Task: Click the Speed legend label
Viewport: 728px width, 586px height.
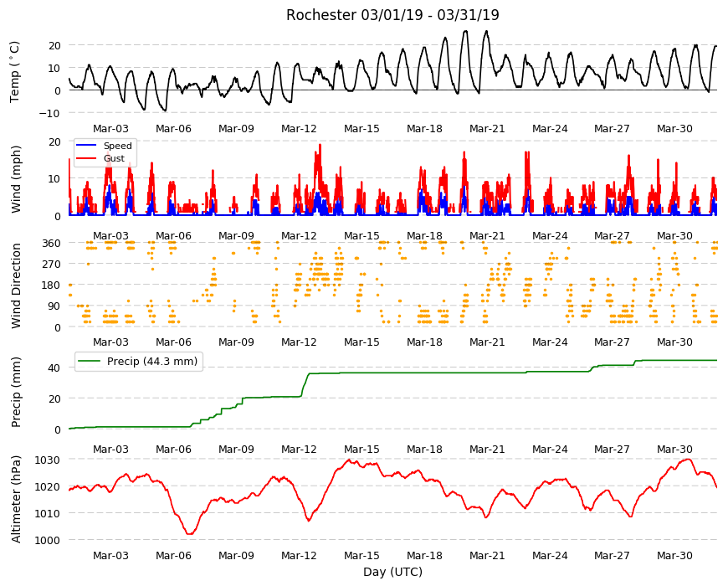Action: point(117,146)
